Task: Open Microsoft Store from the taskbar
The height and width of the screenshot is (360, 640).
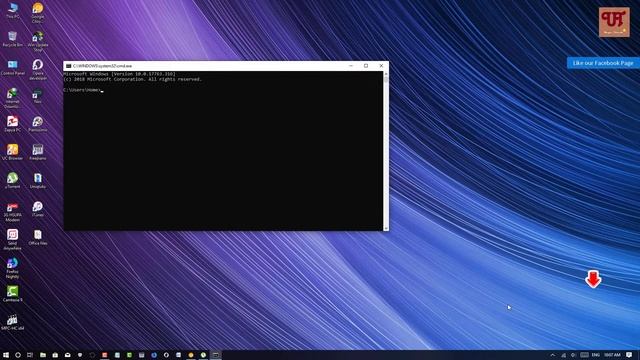Action: pos(55,355)
